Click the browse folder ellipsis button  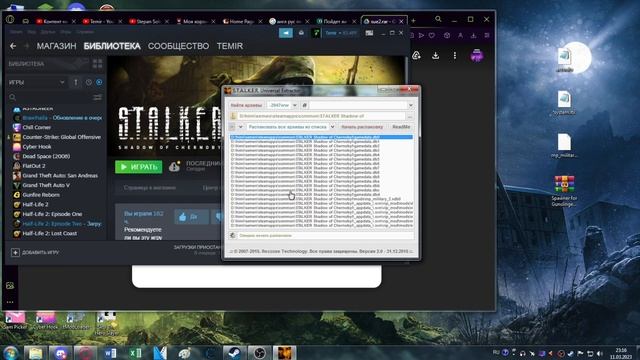tap(410, 116)
